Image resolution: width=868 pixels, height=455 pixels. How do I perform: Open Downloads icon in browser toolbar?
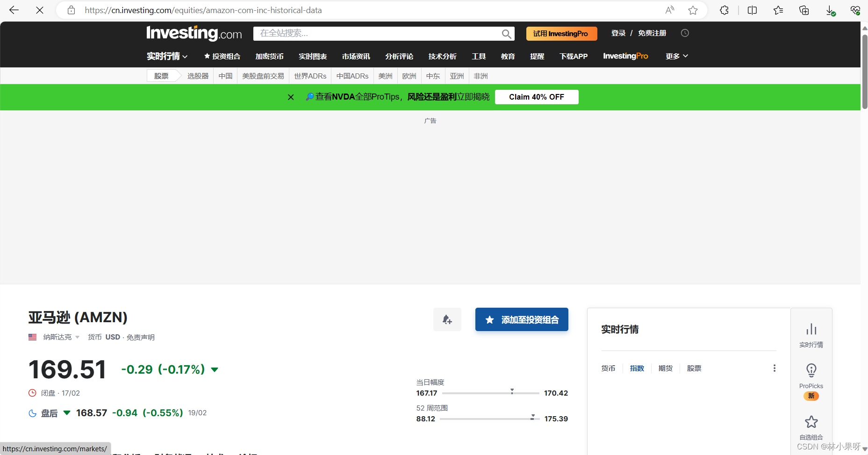coord(830,10)
